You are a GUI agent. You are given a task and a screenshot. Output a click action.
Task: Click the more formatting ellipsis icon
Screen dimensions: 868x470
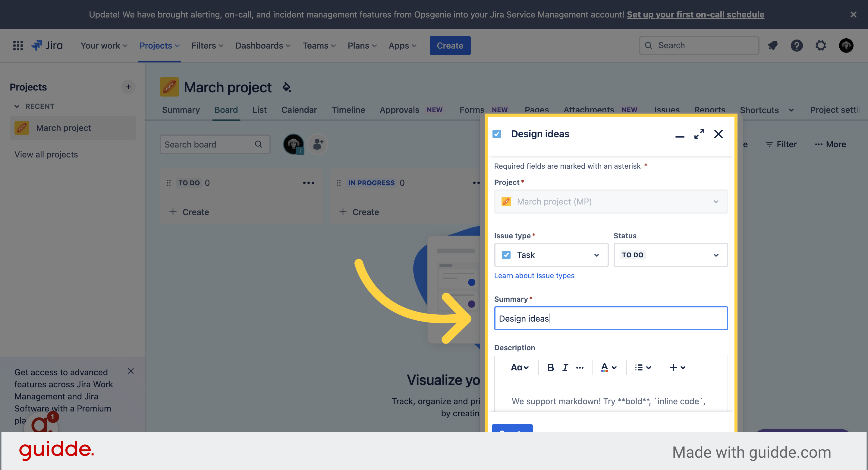point(580,367)
